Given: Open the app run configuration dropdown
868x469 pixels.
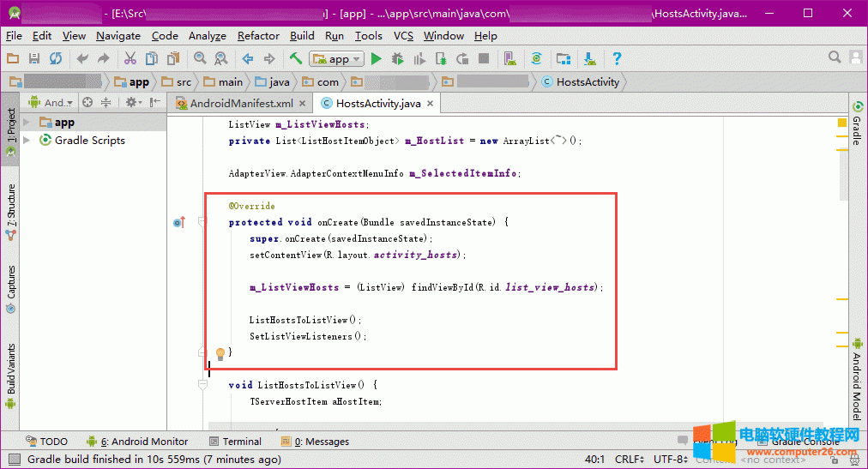Looking at the screenshot, I should point(338,59).
